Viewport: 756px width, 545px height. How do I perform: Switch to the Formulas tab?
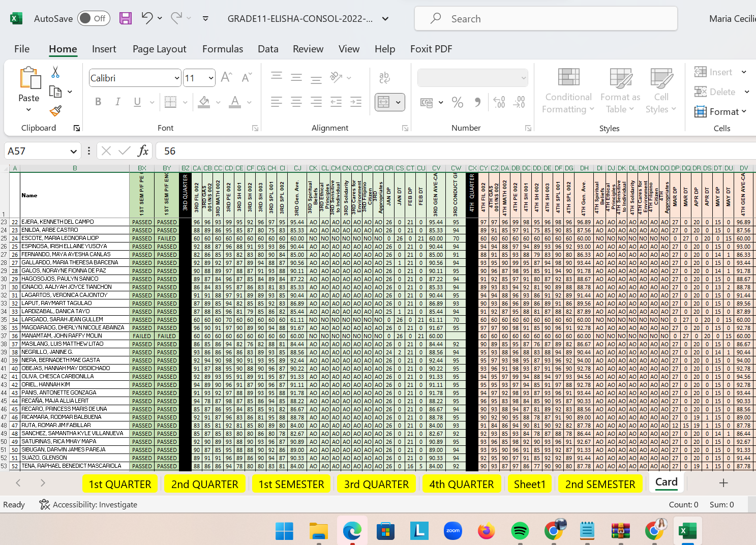pos(223,49)
